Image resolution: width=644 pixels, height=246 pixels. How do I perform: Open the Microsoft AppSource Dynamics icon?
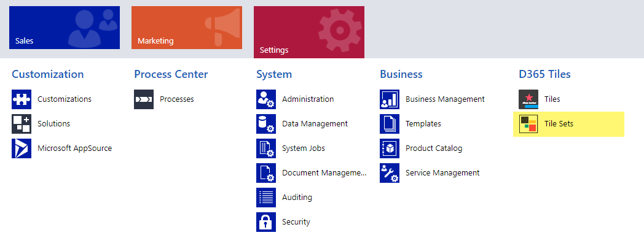pyautogui.click(x=22, y=148)
